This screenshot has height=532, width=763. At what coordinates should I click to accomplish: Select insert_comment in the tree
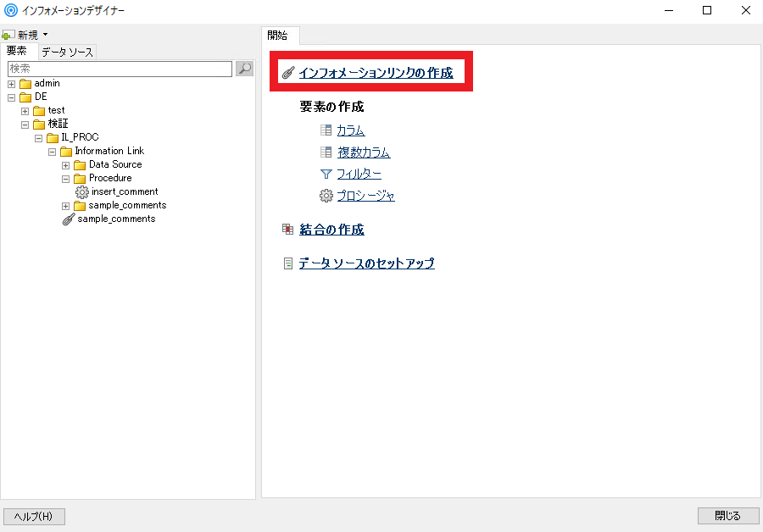pos(125,191)
